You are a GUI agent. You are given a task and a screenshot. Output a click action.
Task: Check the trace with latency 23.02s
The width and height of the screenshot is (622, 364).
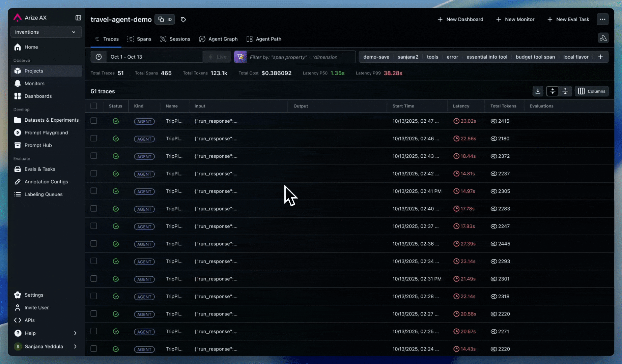click(x=94, y=121)
